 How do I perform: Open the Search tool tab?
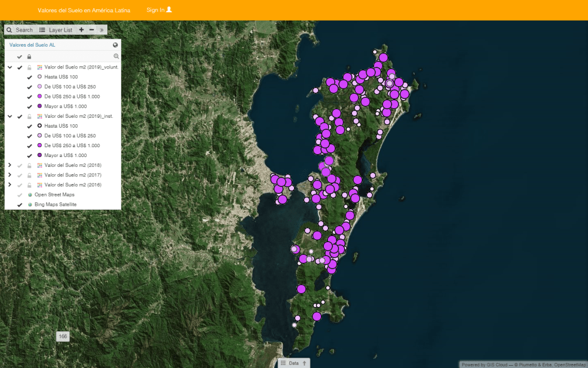20,30
